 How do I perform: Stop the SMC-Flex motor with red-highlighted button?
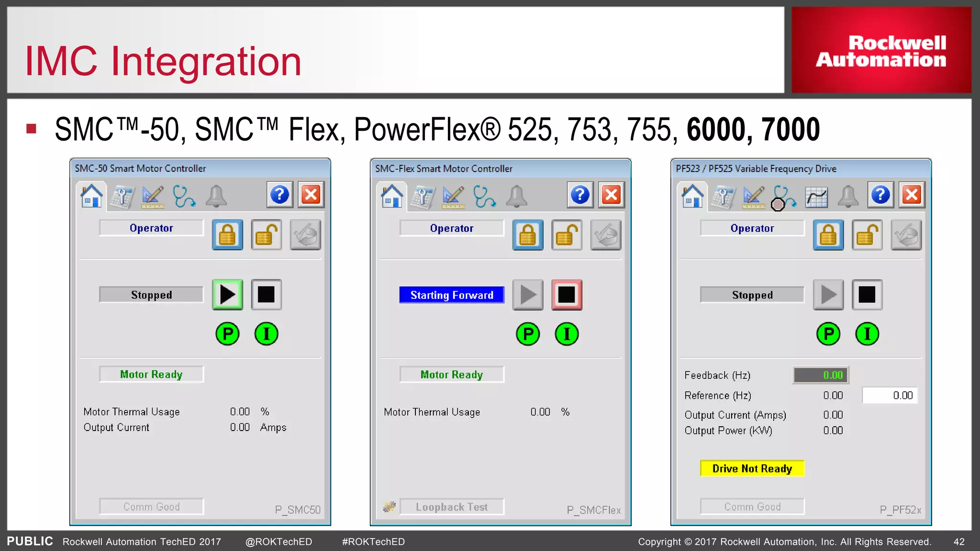[567, 295]
